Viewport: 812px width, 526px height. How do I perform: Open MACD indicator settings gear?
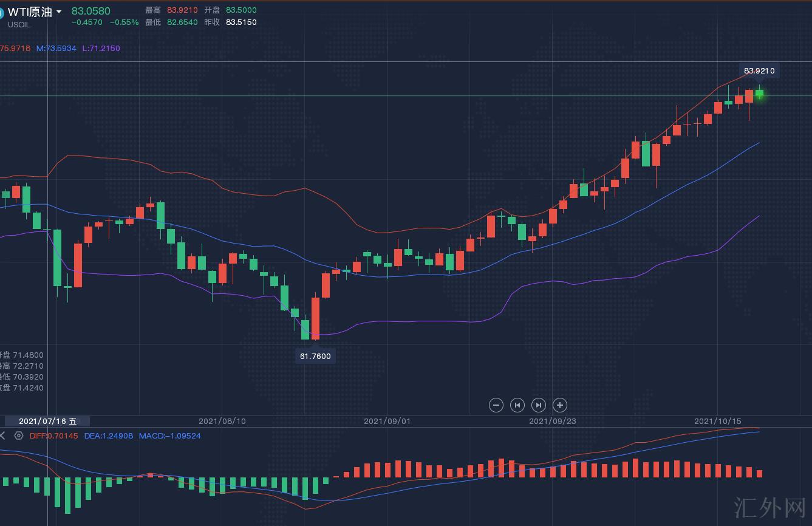(19, 435)
